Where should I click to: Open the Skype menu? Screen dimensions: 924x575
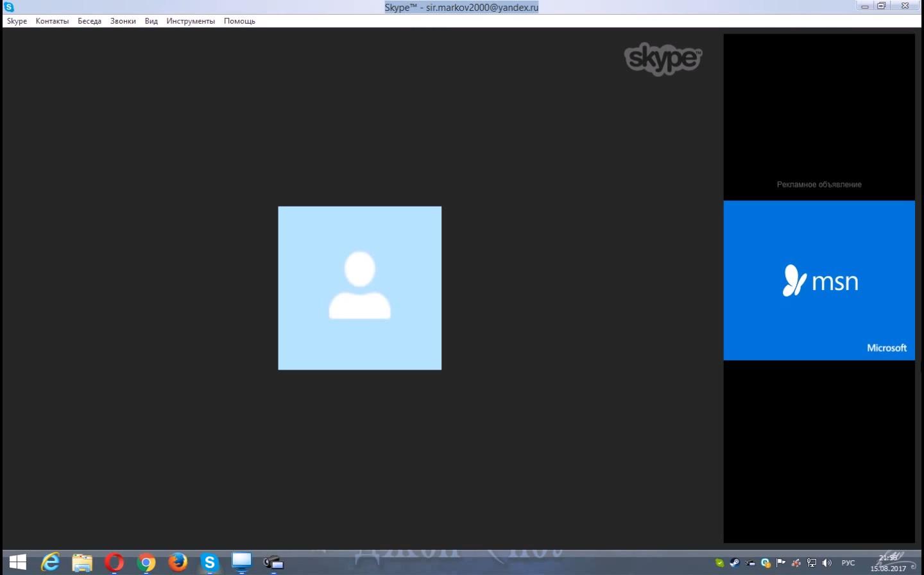(x=17, y=21)
